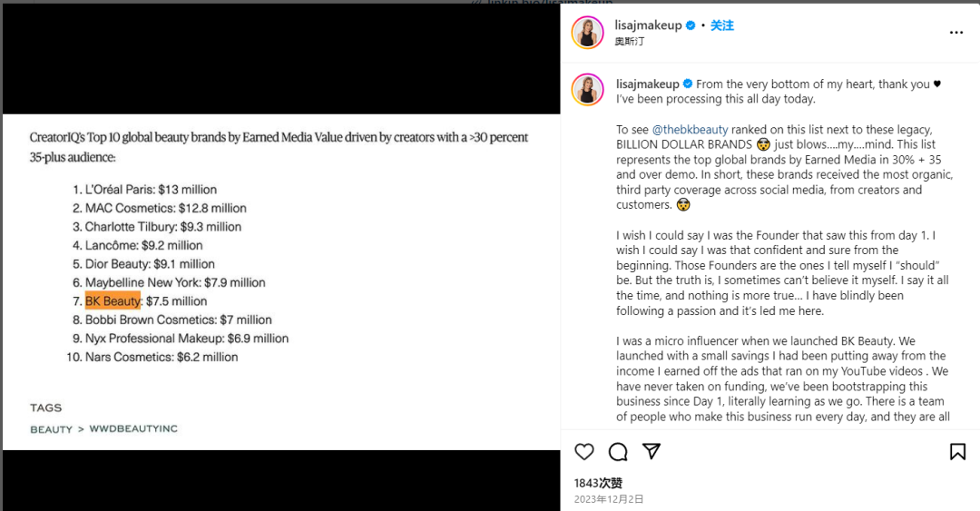View the 1843次赞 likes list
The image size is (980, 511).
(598, 483)
